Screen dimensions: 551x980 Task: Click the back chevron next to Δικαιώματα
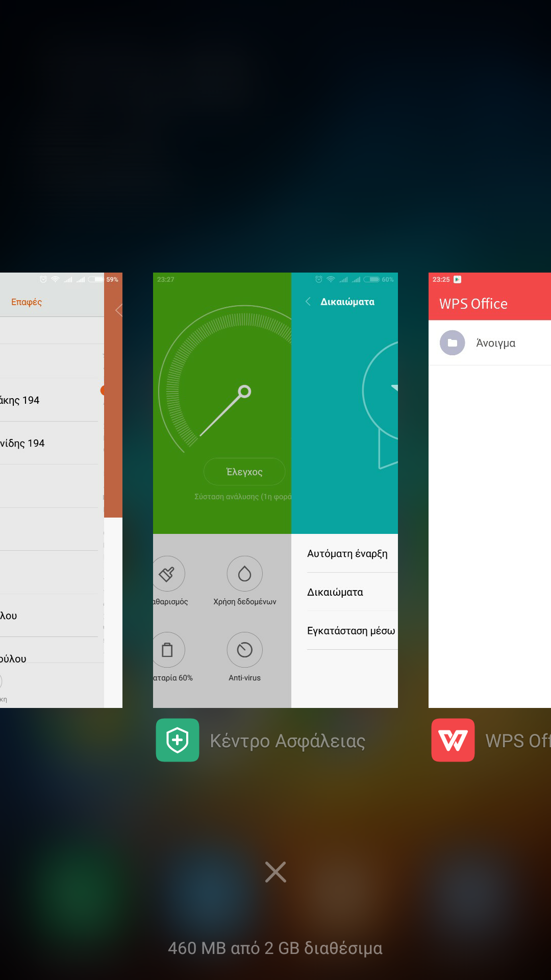click(x=308, y=302)
